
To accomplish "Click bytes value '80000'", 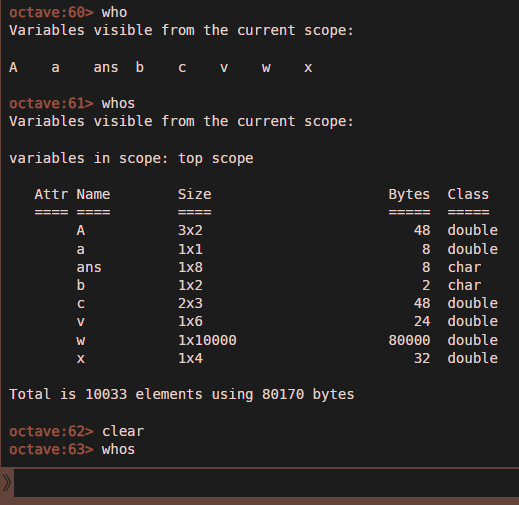I will 409,340.
